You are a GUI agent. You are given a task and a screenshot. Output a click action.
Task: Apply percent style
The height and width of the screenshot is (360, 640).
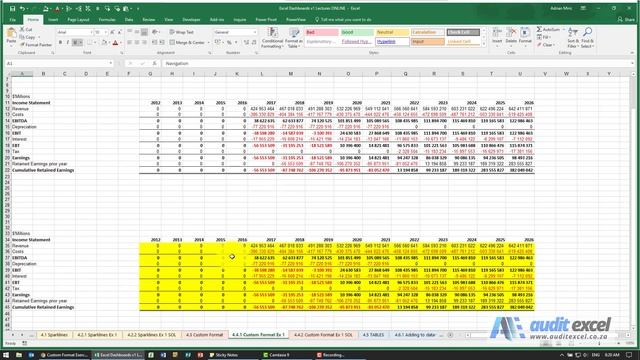pyautogui.click(x=229, y=42)
